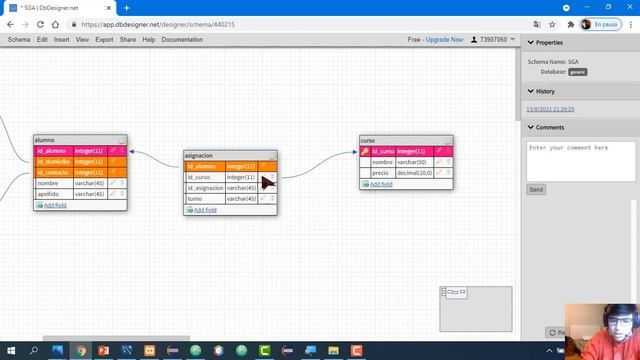
Task: Edit the turno field pencil icon
Action: click(263, 199)
